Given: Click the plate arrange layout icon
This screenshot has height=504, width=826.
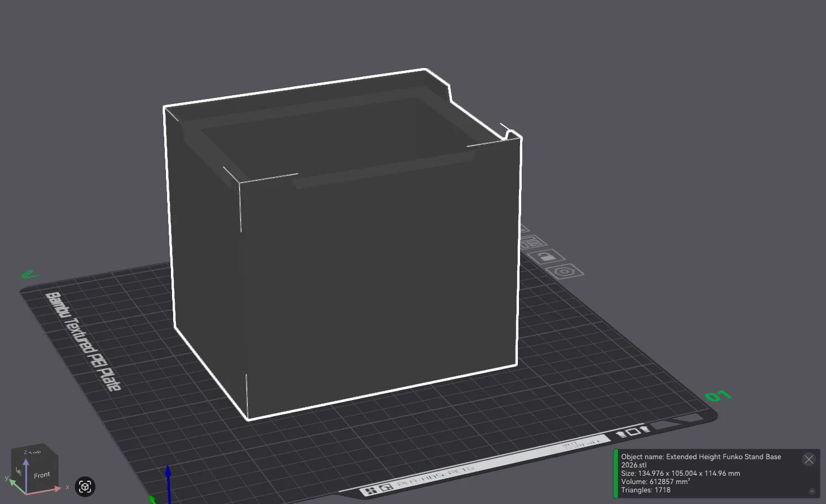Looking at the screenshot, I should tap(532, 242).
